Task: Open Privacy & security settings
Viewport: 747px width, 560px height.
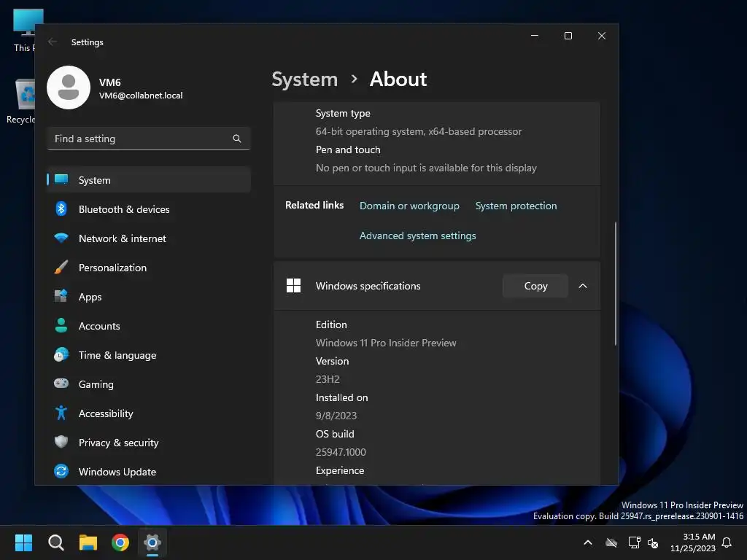Action: (149, 443)
